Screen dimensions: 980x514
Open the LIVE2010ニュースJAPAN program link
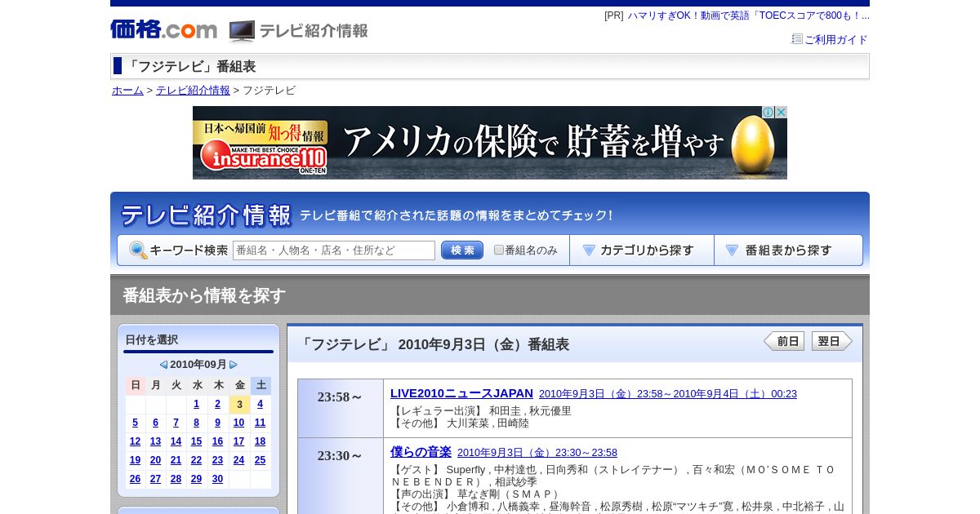(x=461, y=393)
